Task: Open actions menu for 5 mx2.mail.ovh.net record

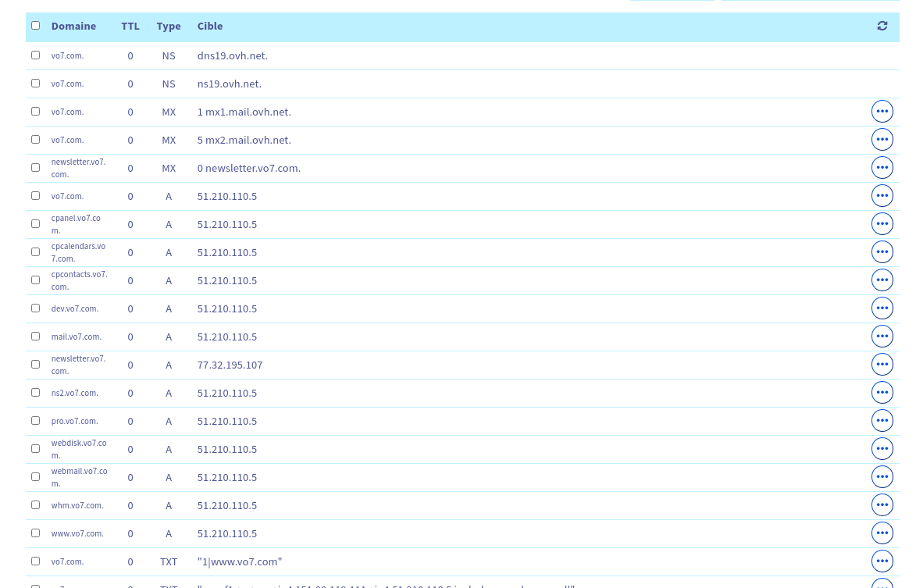Action: 882,140
